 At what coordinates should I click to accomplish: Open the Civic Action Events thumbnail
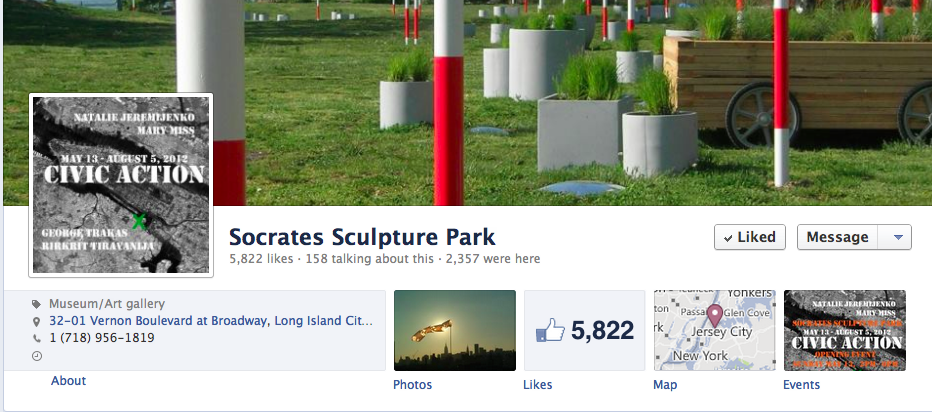[845, 330]
